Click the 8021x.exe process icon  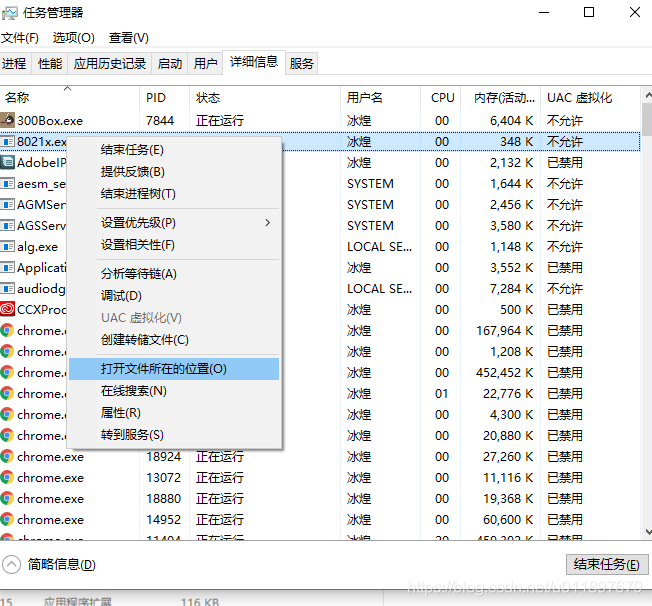[7, 141]
